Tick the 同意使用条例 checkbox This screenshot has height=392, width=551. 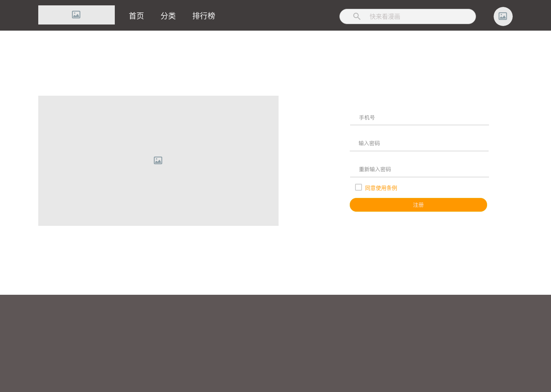tap(359, 187)
